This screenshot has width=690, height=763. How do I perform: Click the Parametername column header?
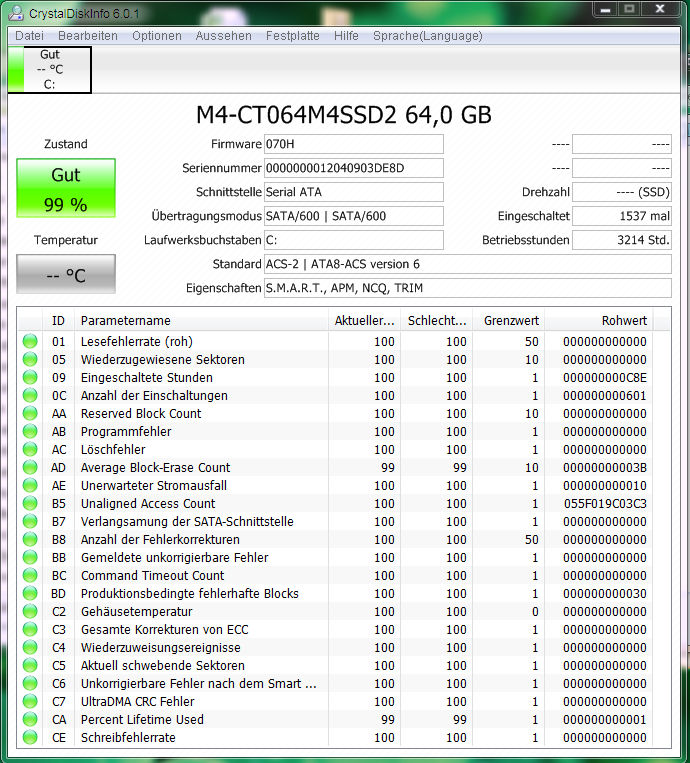coord(201,321)
